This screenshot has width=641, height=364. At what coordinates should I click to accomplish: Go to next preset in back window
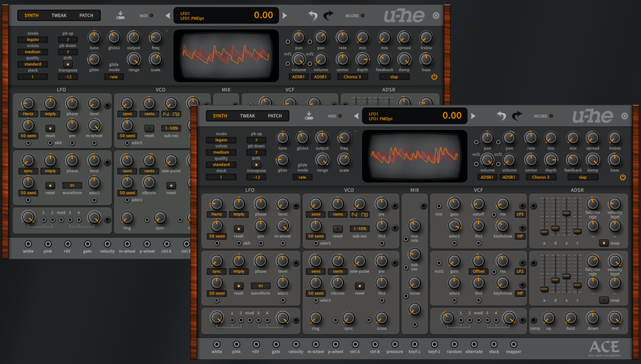[285, 16]
